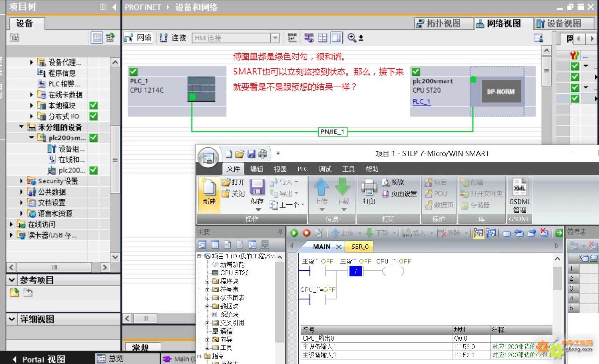Click the green check box above plc200smart

[416, 72]
